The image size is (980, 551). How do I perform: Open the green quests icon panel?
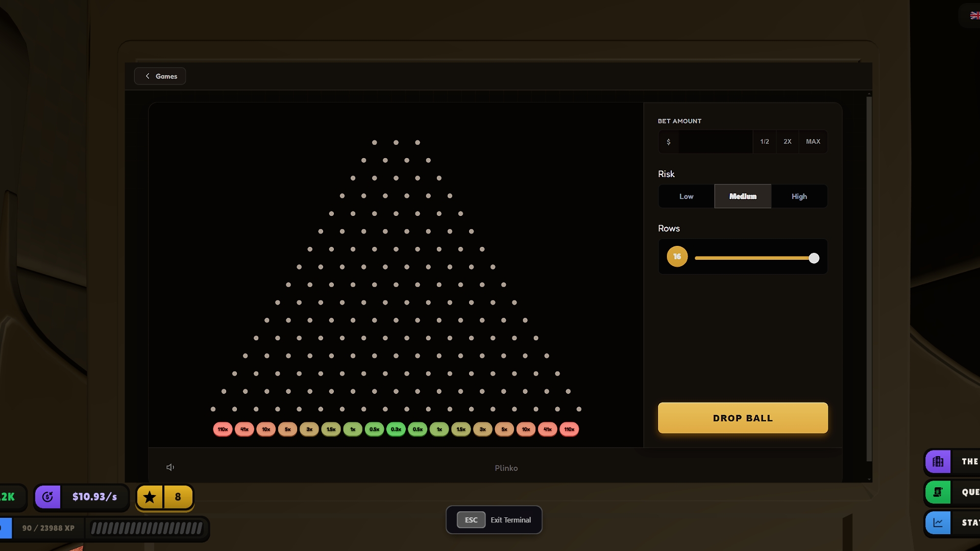point(938,492)
